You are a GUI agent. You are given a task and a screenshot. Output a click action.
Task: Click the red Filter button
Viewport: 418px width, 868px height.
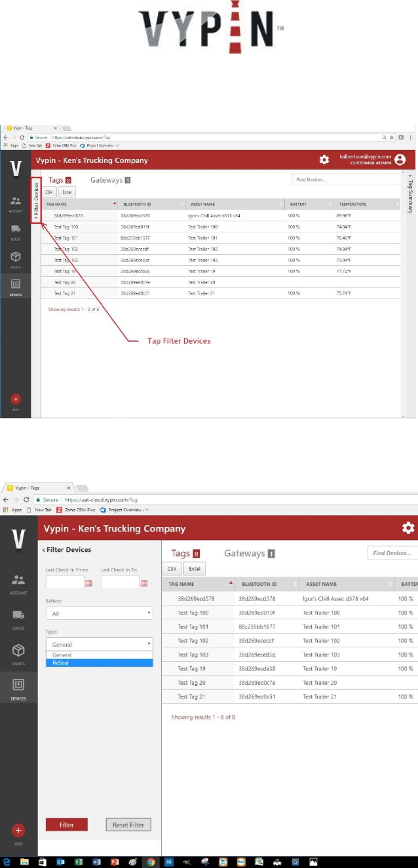pyautogui.click(x=66, y=825)
